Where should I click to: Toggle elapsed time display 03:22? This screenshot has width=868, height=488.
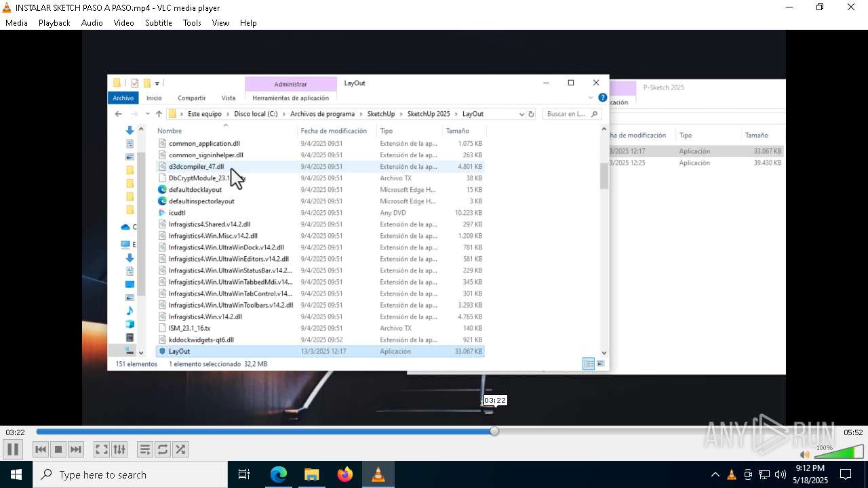[x=16, y=432]
